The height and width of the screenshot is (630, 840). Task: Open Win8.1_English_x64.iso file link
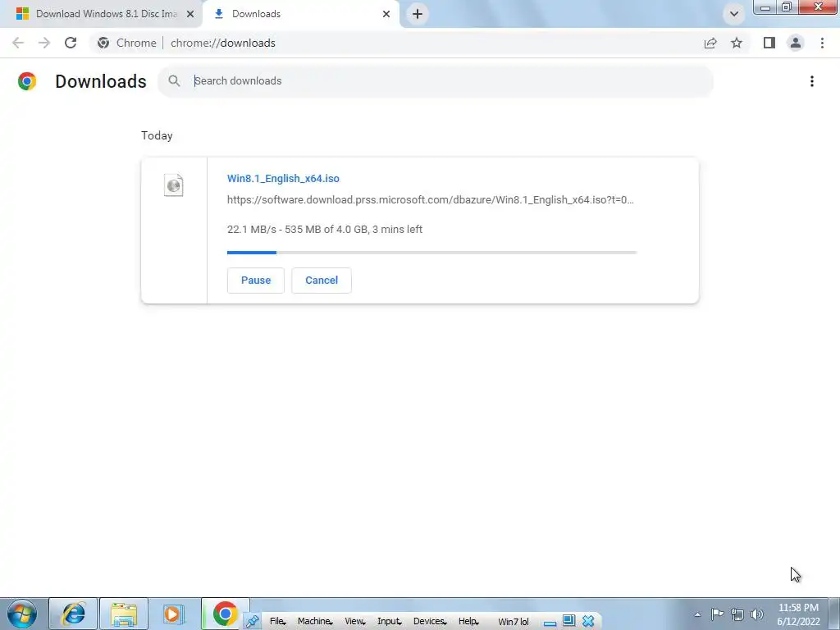coord(283,178)
